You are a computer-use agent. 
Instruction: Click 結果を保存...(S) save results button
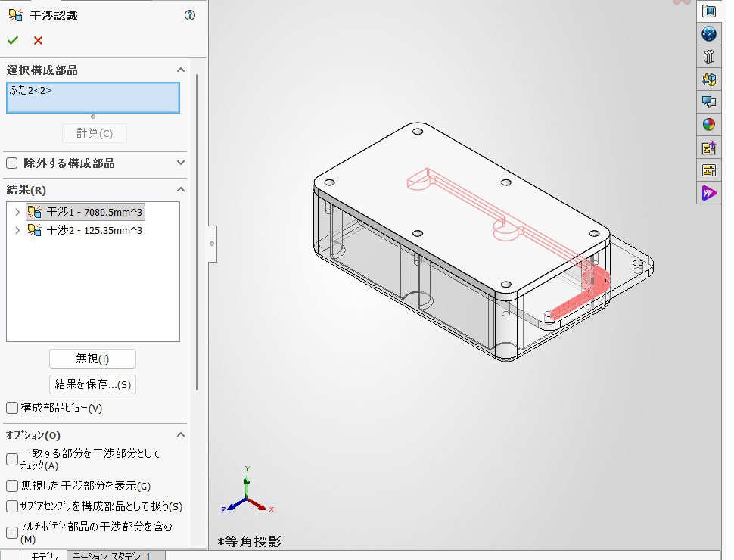(x=92, y=384)
